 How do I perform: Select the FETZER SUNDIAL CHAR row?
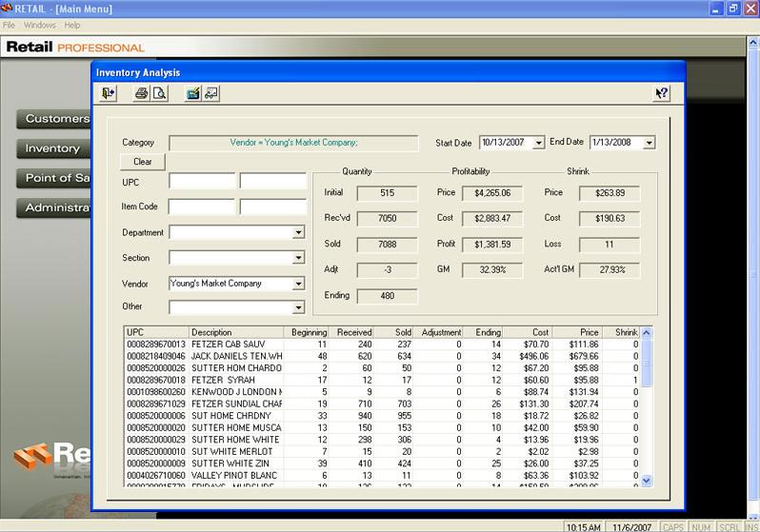click(x=383, y=404)
